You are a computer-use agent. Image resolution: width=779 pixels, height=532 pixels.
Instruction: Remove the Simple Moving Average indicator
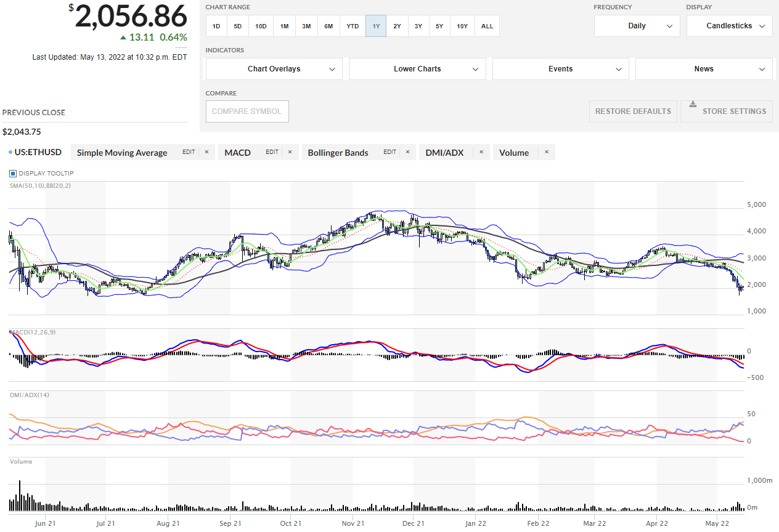tap(206, 152)
